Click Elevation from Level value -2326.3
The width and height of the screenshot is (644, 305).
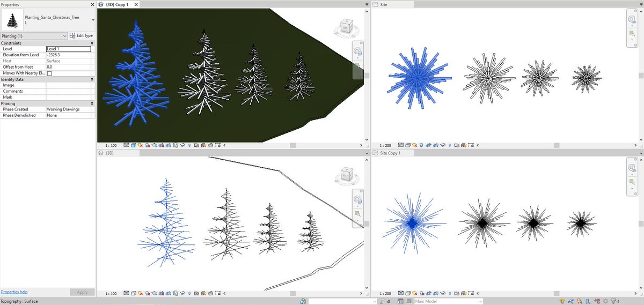pyautogui.click(x=68, y=55)
